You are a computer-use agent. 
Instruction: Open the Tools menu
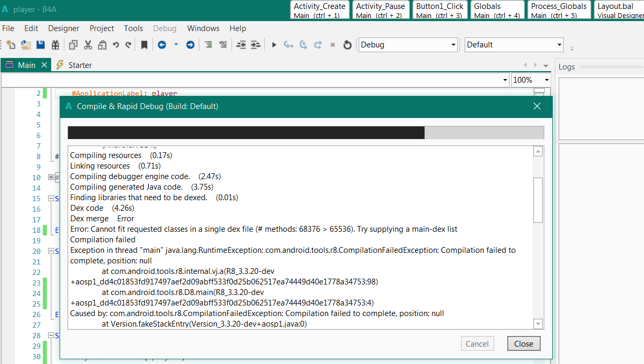coord(133,28)
